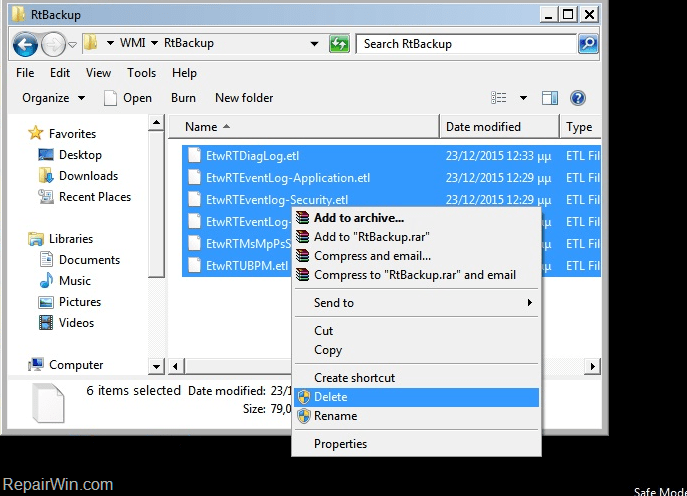This screenshot has height=496, width=687.
Task: Open the Music library
Action: (x=65, y=281)
